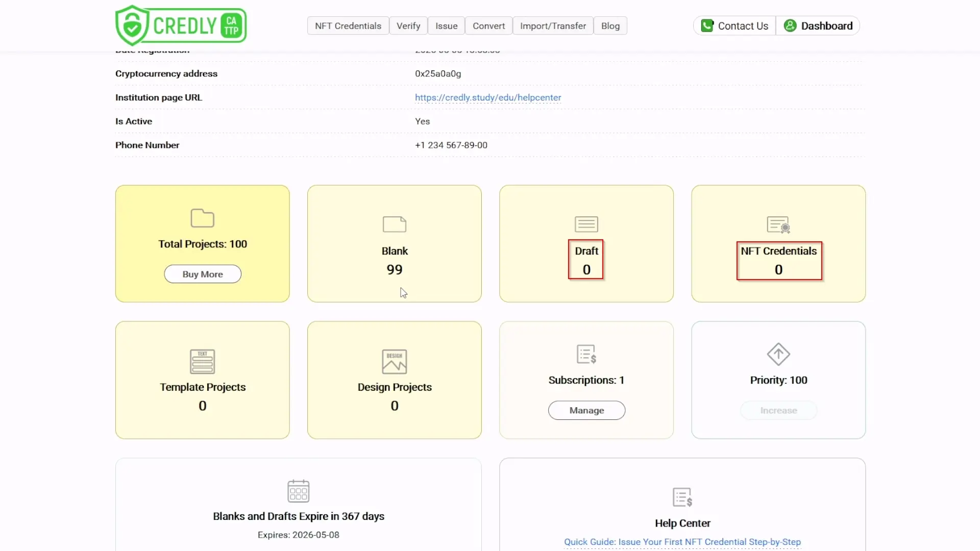The height and width of the screenshot is (551, 980).
Task: Select the Design Projects card label
Action: coord(395,387)
